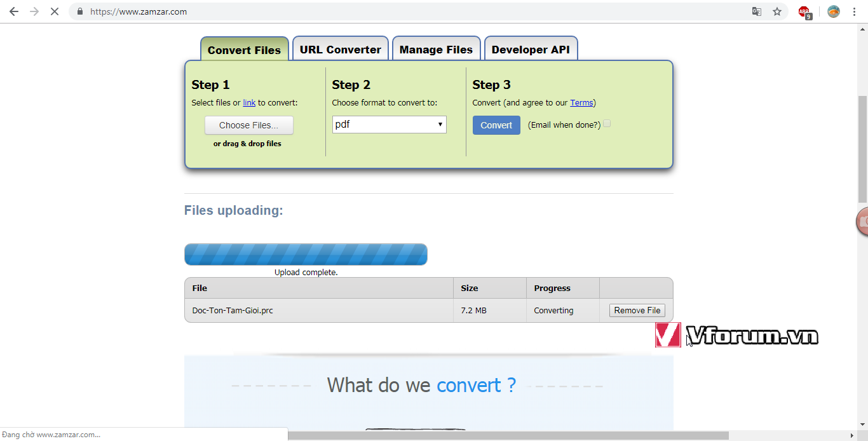Image resolution: width=868 pixels, height=441 pixels.
Task: Open the Google Translate page icon
Action: coord(757,11)
